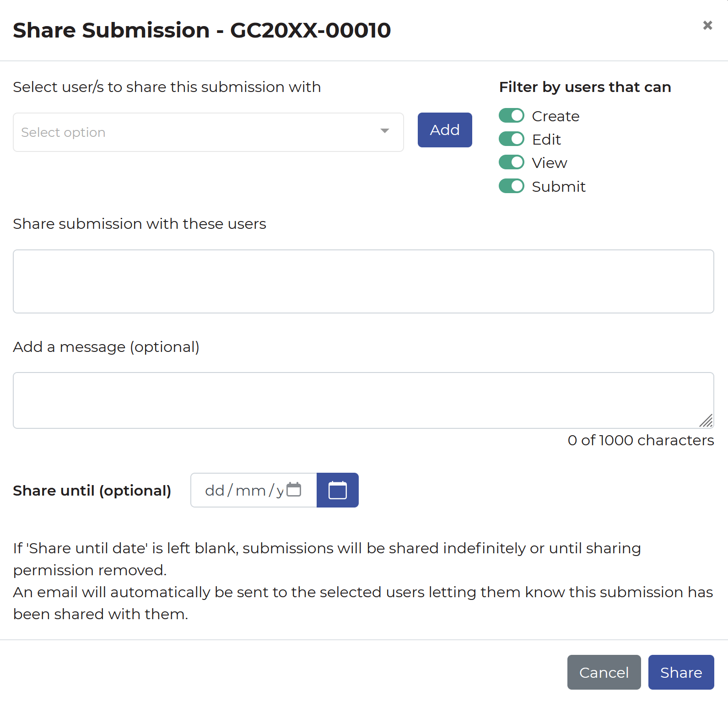The width and height of the screenshot is (728, 702).
Task: Close the Share Submission dialog
Action: [707, 26]
